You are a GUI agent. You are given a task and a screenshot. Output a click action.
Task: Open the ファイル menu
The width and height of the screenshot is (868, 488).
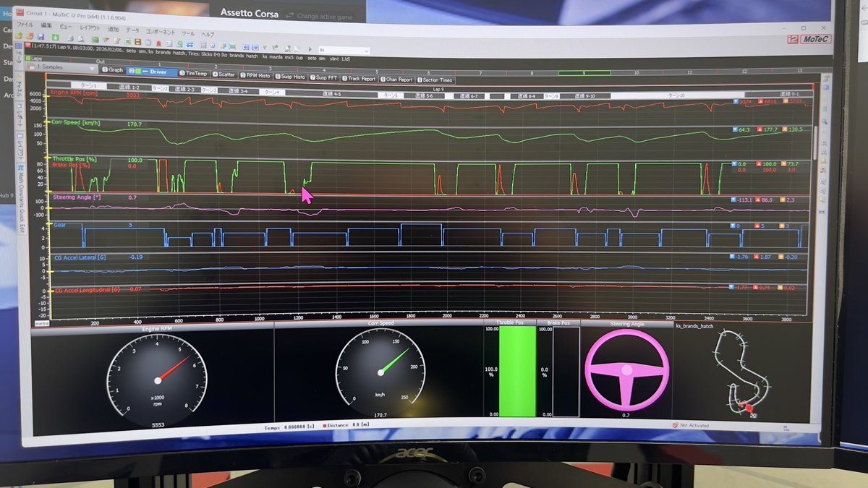(25, 24)
